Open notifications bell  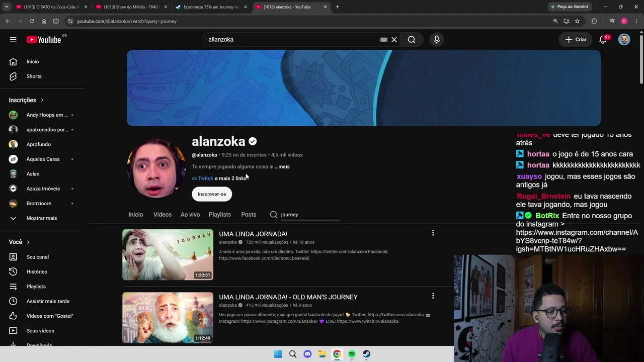click(603, 40)
